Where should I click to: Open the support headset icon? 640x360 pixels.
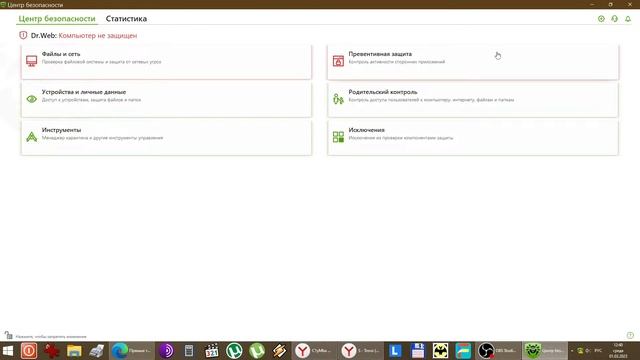click(615, 19)
